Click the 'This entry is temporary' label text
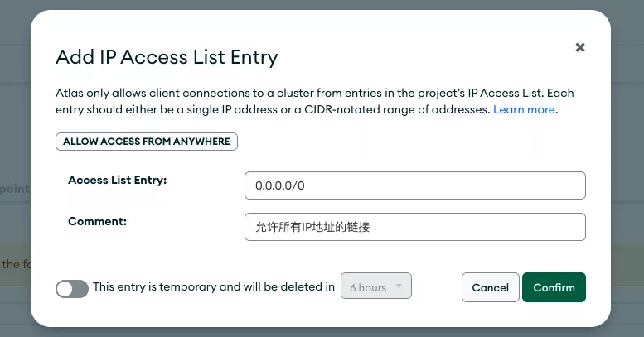Screen dimensions: 644x337 tap(214, 286)
